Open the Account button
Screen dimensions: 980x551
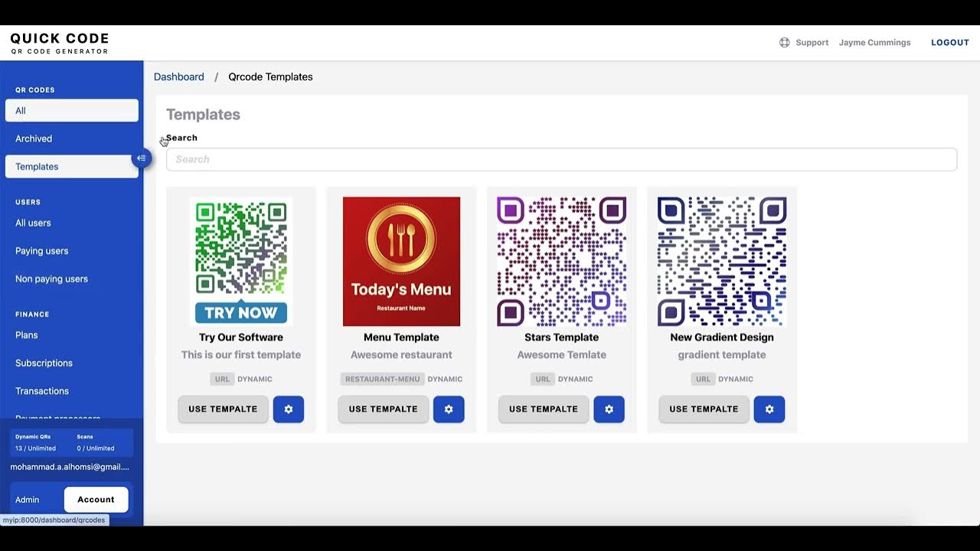pos(96,499)
